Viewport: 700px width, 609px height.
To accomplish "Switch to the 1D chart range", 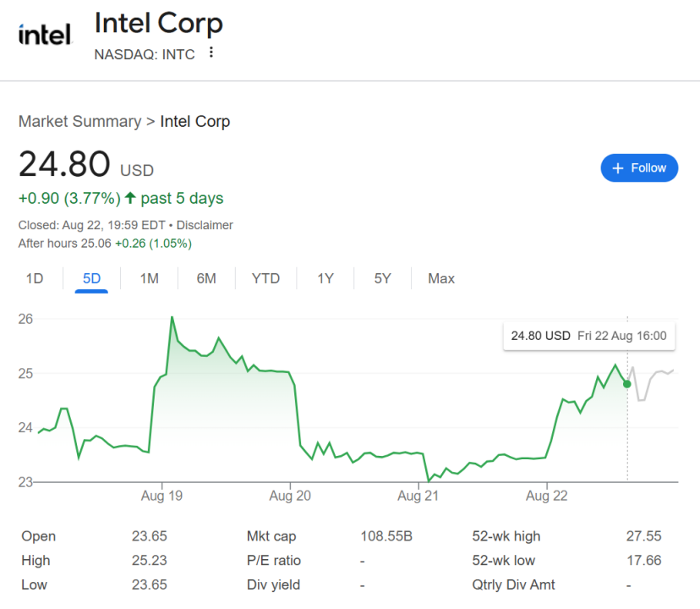I will click(x=35, y=278).
